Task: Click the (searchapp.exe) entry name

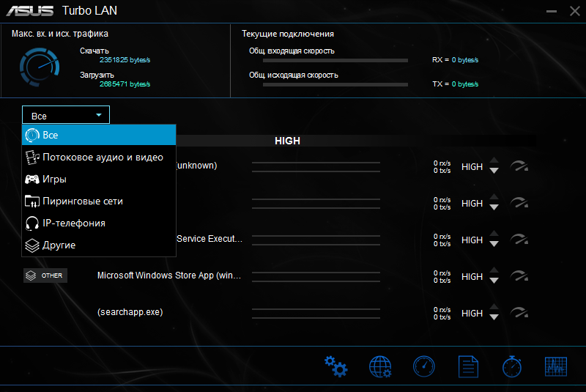Action: pos(130,312)
